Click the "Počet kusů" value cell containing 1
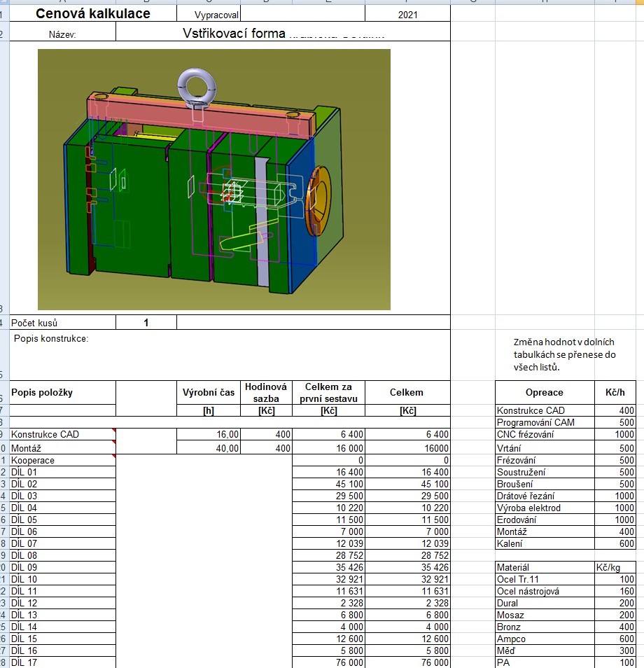 146,323
